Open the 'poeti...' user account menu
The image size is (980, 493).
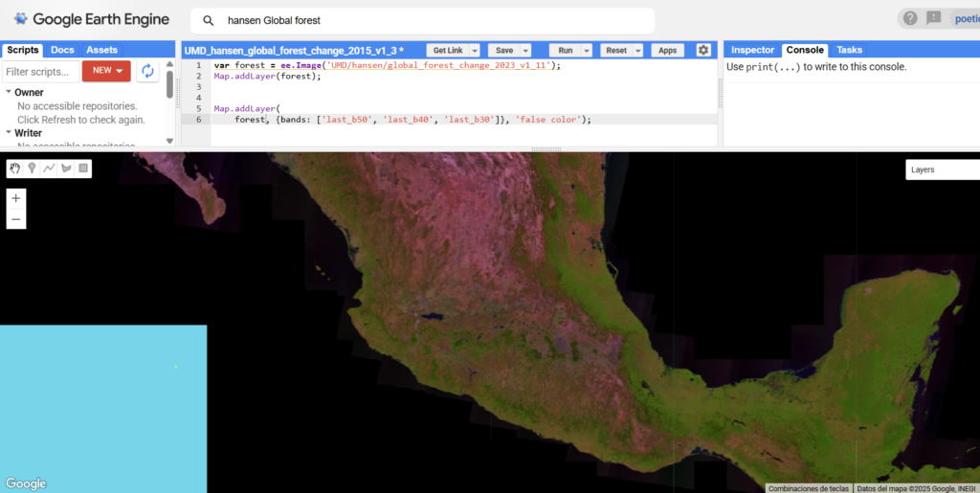[966, 19]
